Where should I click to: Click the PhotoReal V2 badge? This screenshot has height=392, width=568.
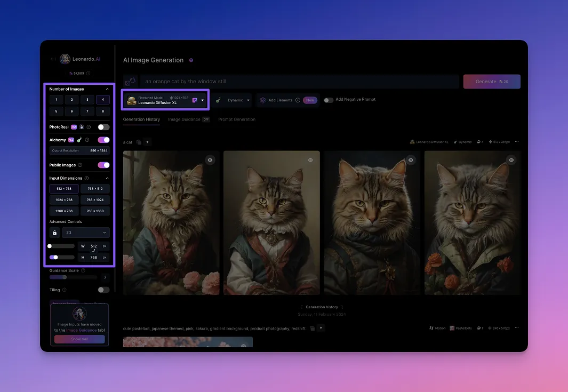pos(74,127)
